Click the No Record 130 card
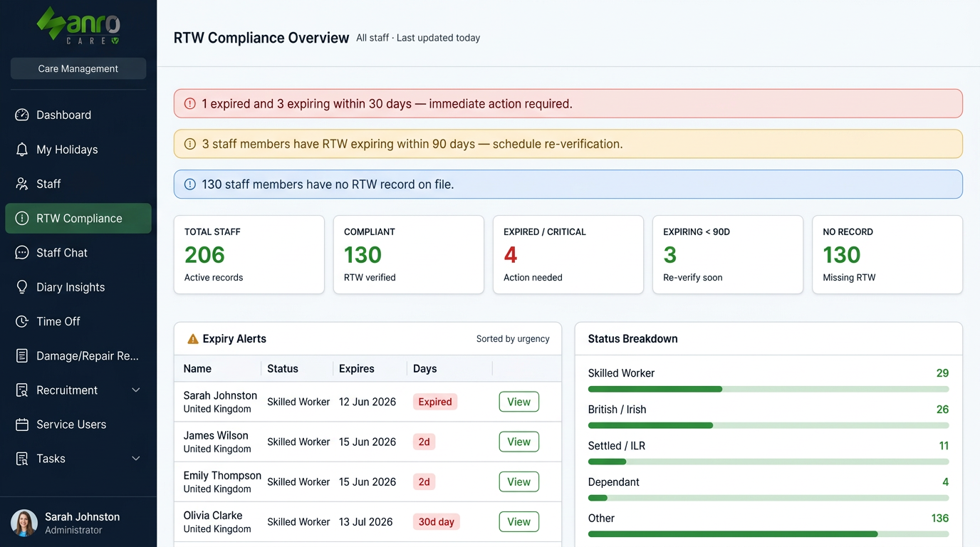The width and height of the screenshot is (980, 547). [x=887, y=254]
